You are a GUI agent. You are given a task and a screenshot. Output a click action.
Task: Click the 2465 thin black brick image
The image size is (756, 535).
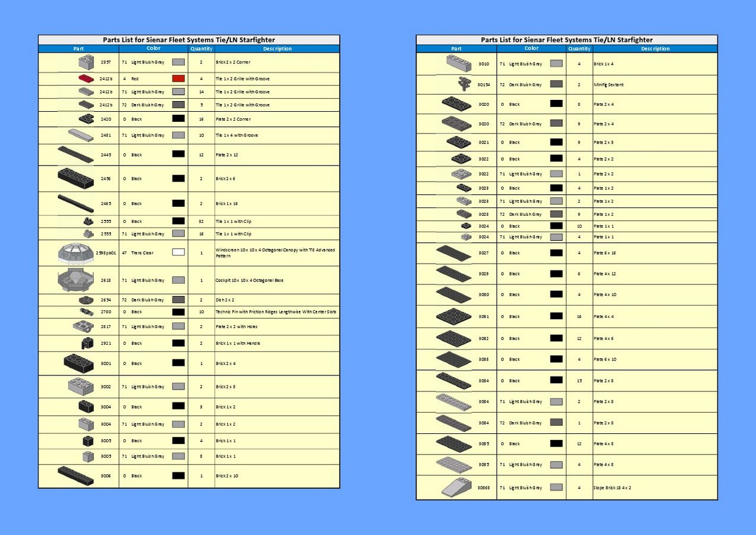coord(76,203)
